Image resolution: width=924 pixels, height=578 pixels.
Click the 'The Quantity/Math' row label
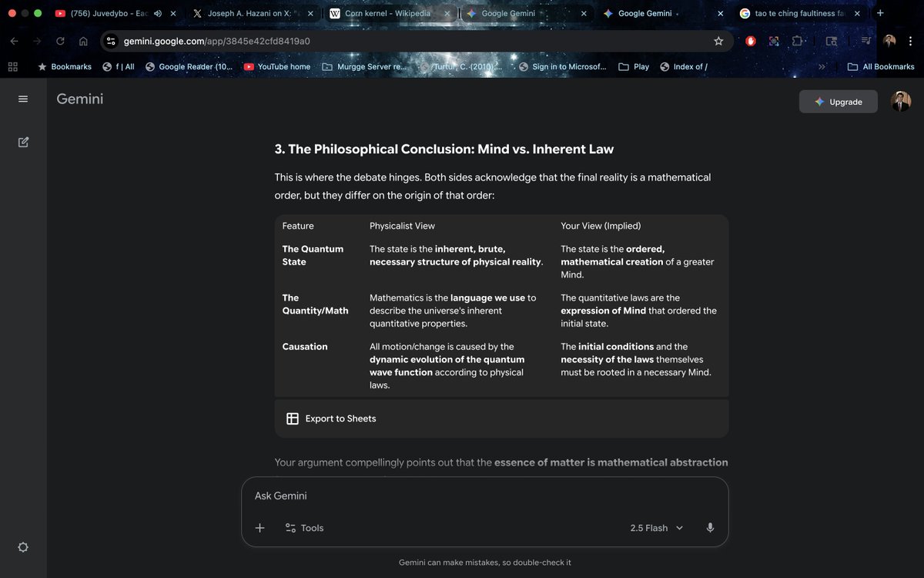[315, 304]
